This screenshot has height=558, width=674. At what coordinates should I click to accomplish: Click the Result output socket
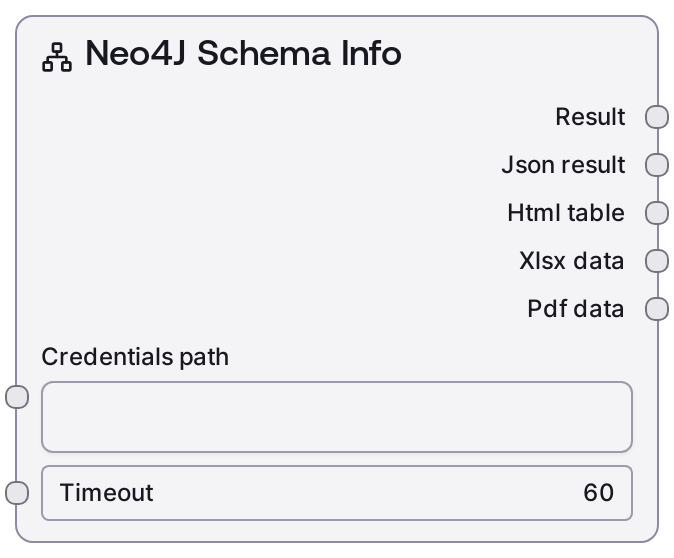(656, 117)
